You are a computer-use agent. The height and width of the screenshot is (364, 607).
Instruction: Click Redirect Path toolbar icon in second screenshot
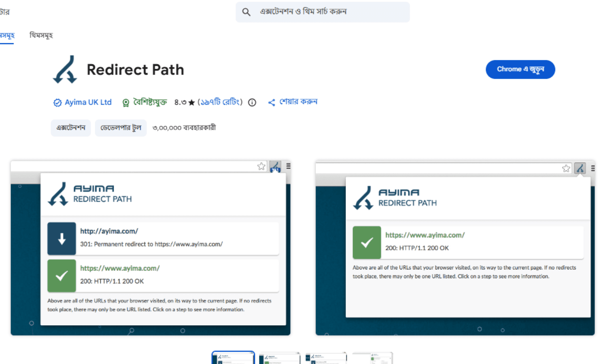(580, 168)
